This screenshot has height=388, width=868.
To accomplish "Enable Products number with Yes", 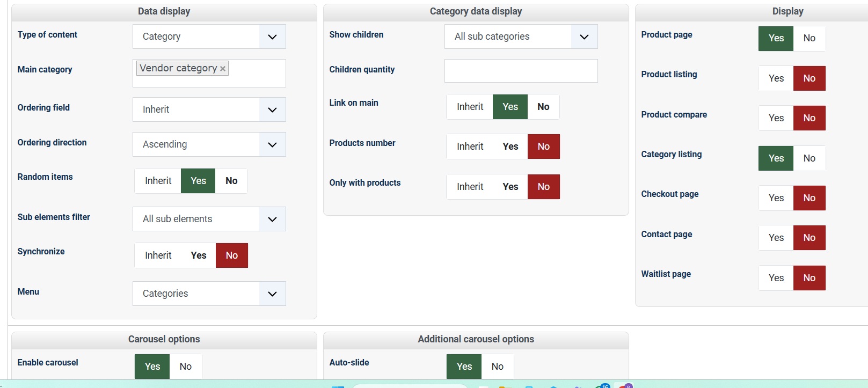I will (510, 147).
